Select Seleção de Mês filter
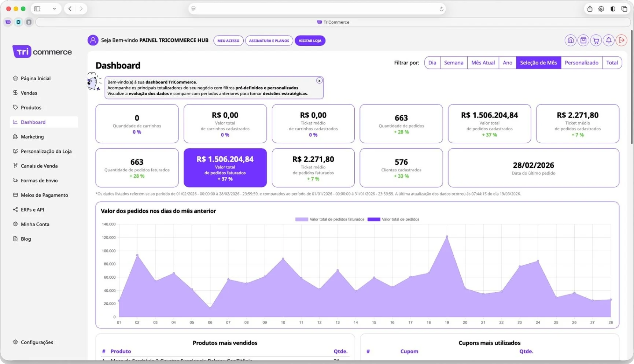634x364 pixels. point(538,63)
